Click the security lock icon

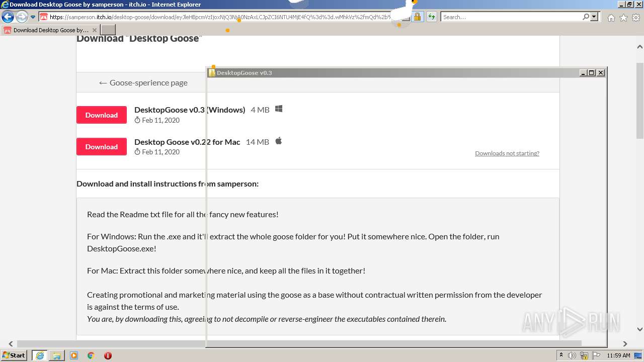(417, 17)
